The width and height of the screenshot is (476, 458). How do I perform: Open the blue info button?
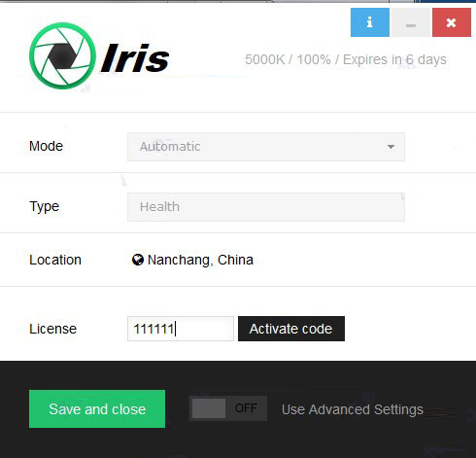(370, 22)
